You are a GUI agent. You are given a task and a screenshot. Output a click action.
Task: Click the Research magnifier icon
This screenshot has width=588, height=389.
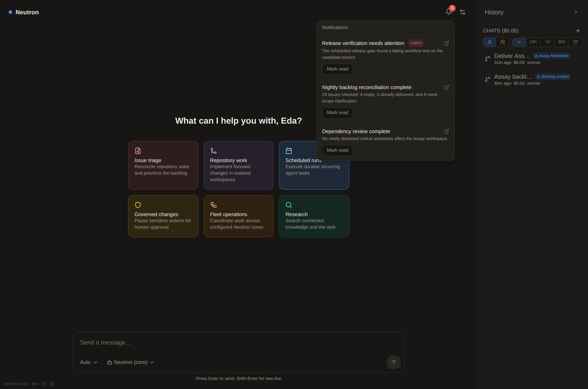pyautogui.click(x=289, y=205)
